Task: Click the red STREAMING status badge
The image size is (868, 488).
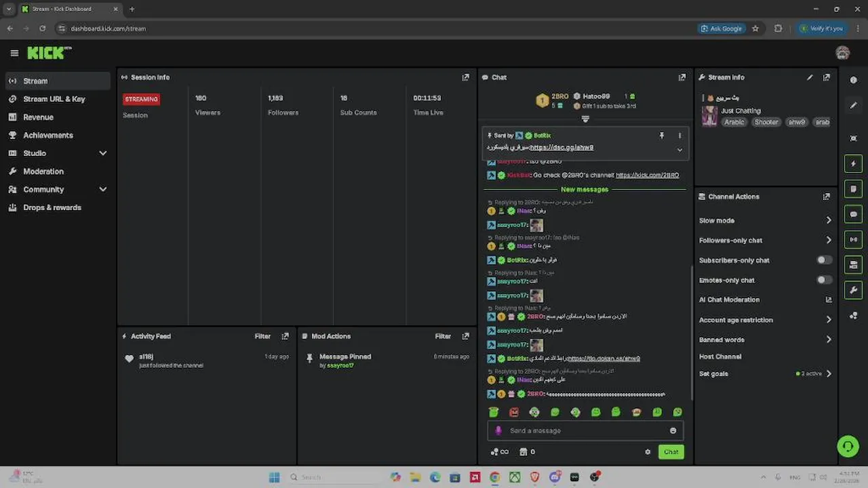Action: tap(141, 99)
